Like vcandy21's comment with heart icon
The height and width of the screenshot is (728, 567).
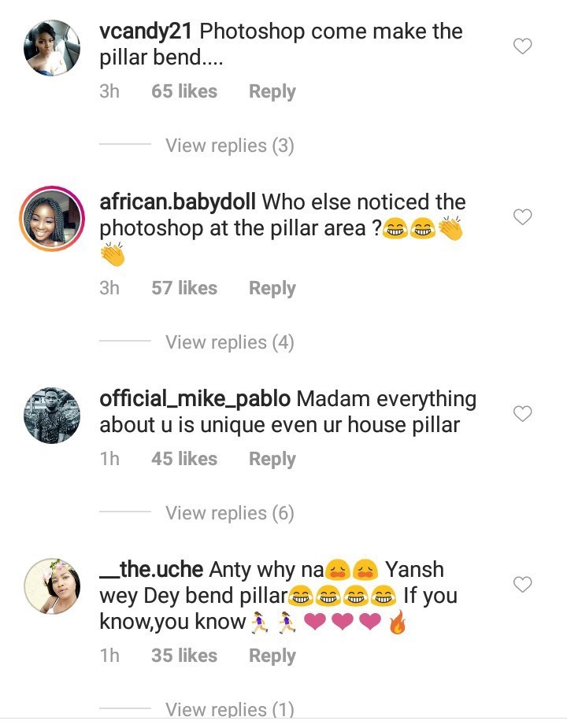tap(523, 46)
